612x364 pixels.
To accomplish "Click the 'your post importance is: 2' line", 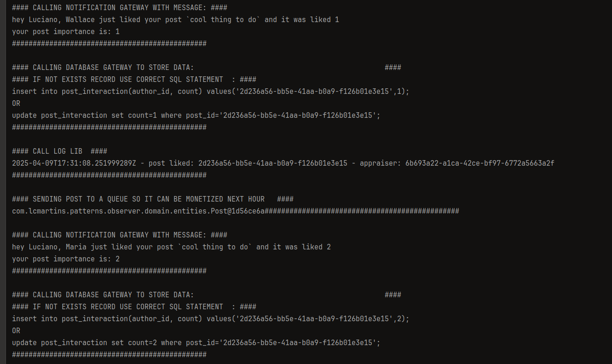I will point(66,259).
